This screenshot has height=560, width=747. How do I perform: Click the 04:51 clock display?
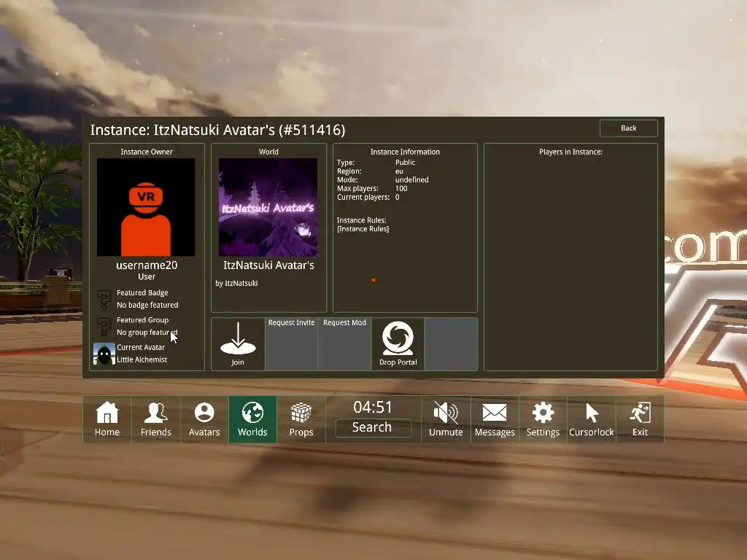coord(373,407)
